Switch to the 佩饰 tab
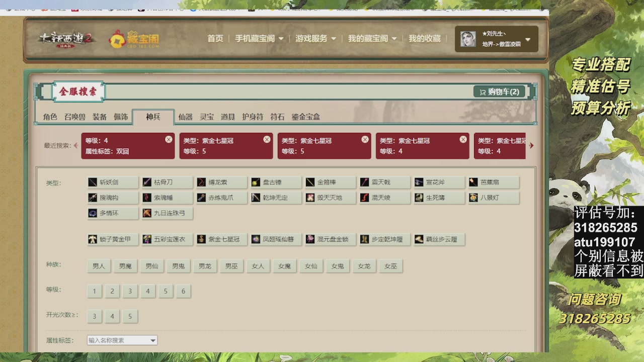The image size is (644, 362). (x=121, y=117)
